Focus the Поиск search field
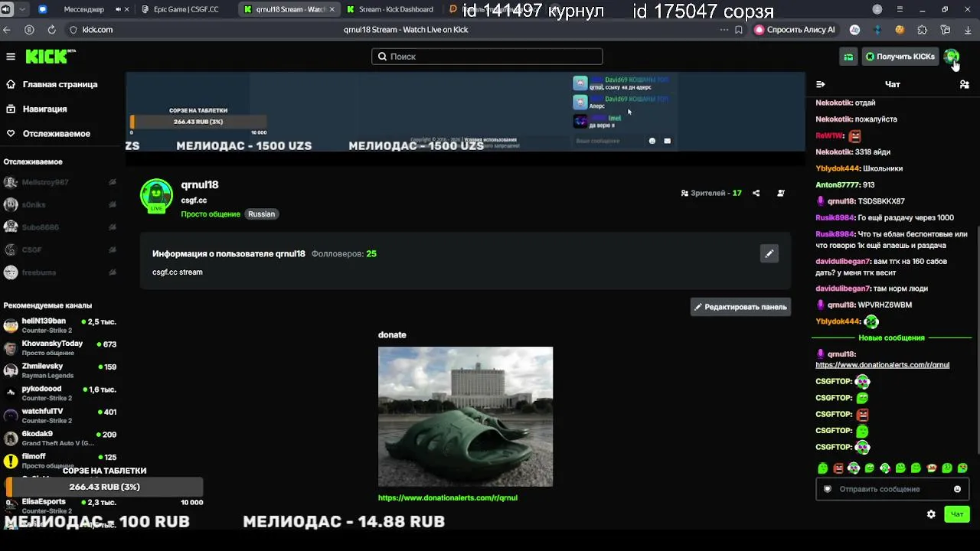 [487, 57]
